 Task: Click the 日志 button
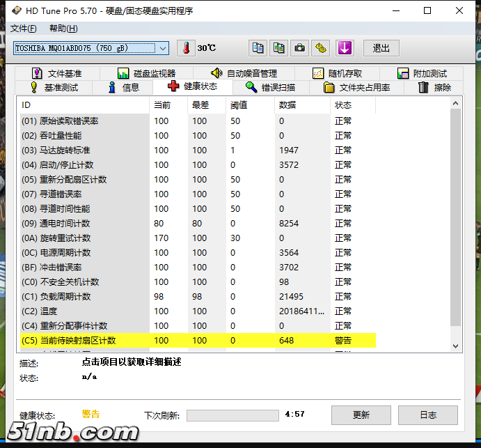pyautogui.click(x=428, y=415)
